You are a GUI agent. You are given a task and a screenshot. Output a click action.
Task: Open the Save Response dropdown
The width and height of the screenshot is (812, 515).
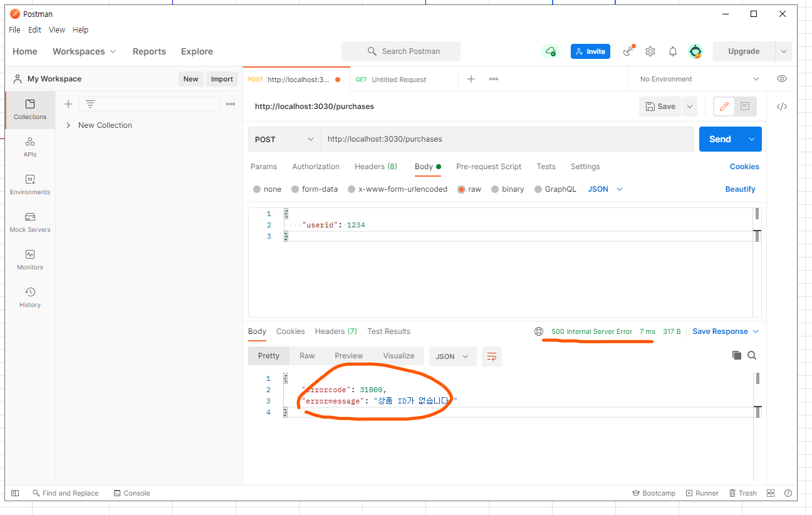(726, 331)
